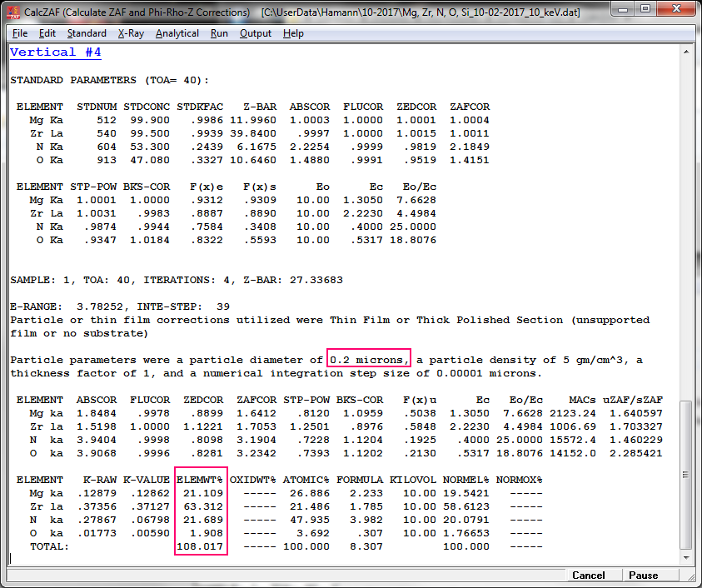702x588 pixels.
Task: Click the highlighted '0.2 microns' text
Action: click(369, 360)
